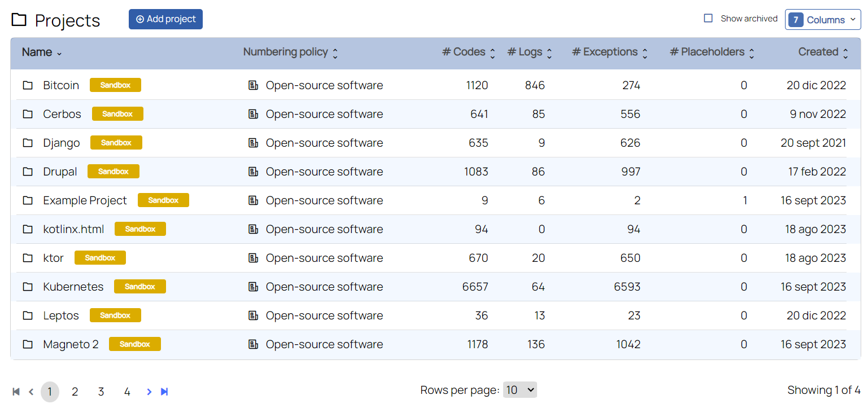Screen dimensions: 868x408
Task: Open the kotlinx.html project
Action: pyautogui.click(x=73, y=229)
